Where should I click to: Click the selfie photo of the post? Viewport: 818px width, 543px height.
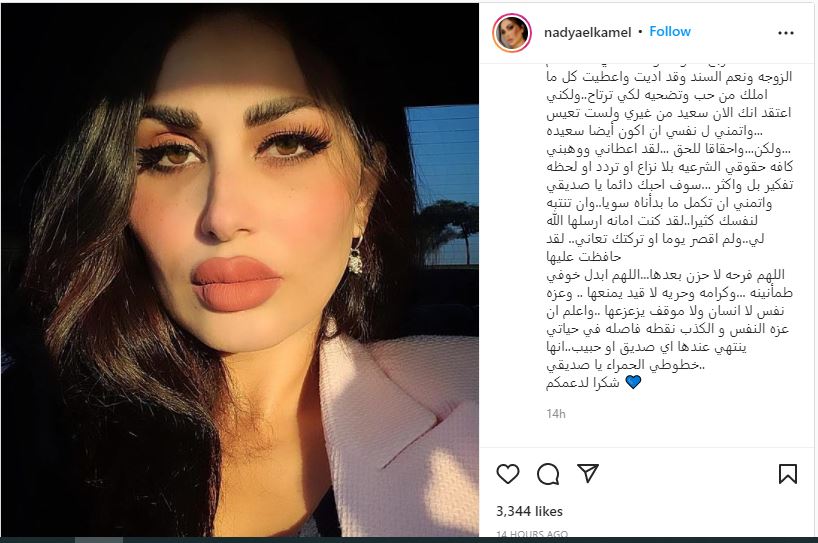[x=239, y=270]
